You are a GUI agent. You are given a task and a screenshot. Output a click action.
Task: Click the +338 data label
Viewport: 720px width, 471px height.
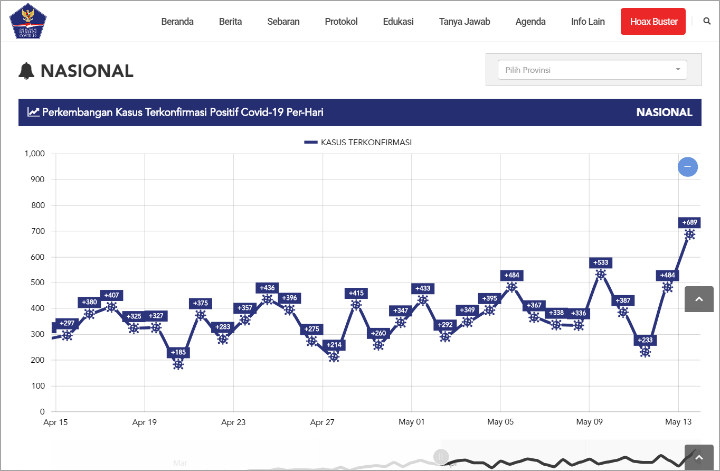pyautogui.click(x=556, y=313)
